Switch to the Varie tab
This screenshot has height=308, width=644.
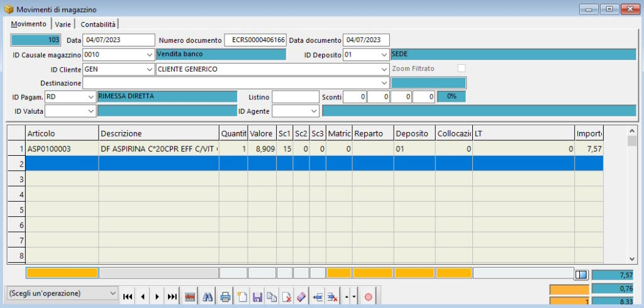[63, 25]
